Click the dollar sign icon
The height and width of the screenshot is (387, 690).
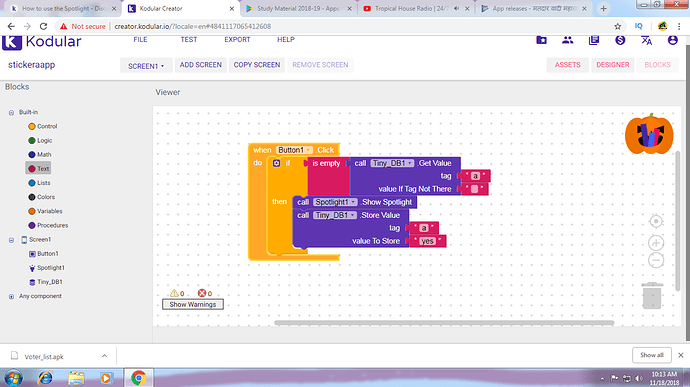[x=620, y=40]
